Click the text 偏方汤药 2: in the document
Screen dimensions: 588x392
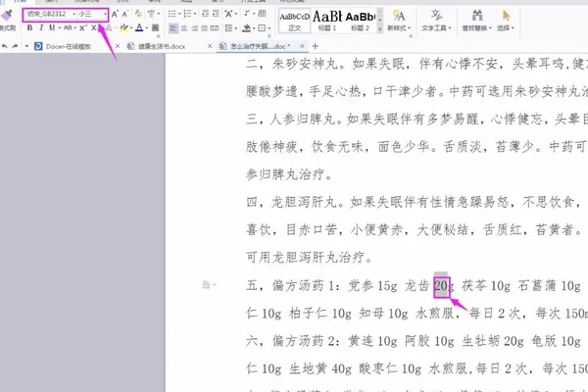(x=306, y=341)
